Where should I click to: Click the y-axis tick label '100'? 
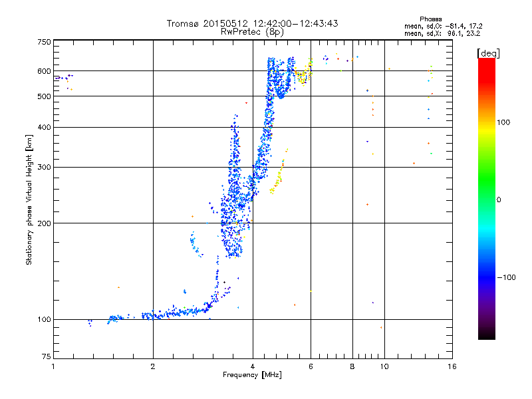click(x=44, y=319)
